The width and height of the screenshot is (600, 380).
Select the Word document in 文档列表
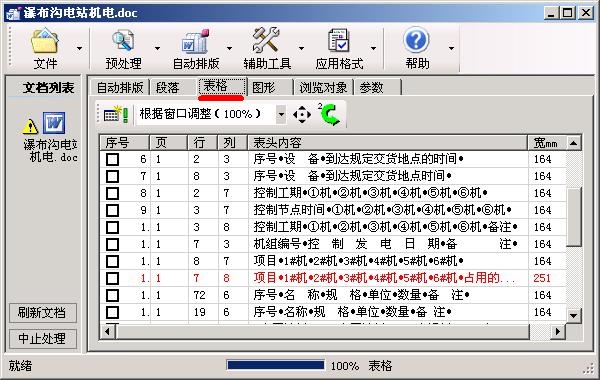tap(54, 122)
